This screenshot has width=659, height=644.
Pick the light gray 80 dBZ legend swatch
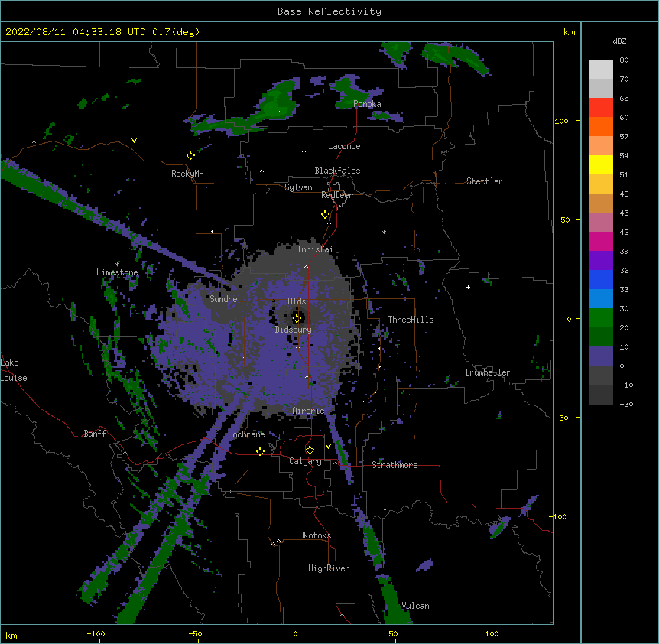tap(601, 69)
